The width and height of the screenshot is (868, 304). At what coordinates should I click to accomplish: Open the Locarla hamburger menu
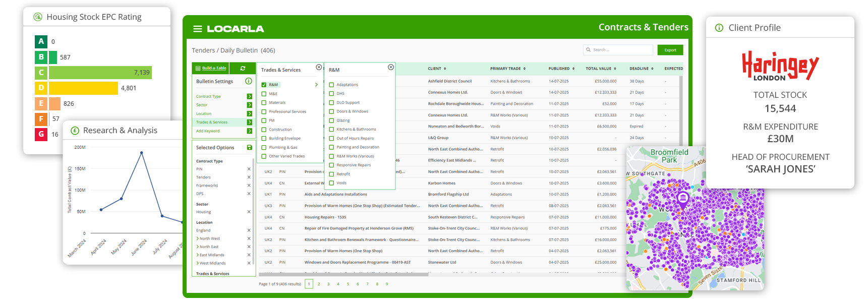coord(198,29)
